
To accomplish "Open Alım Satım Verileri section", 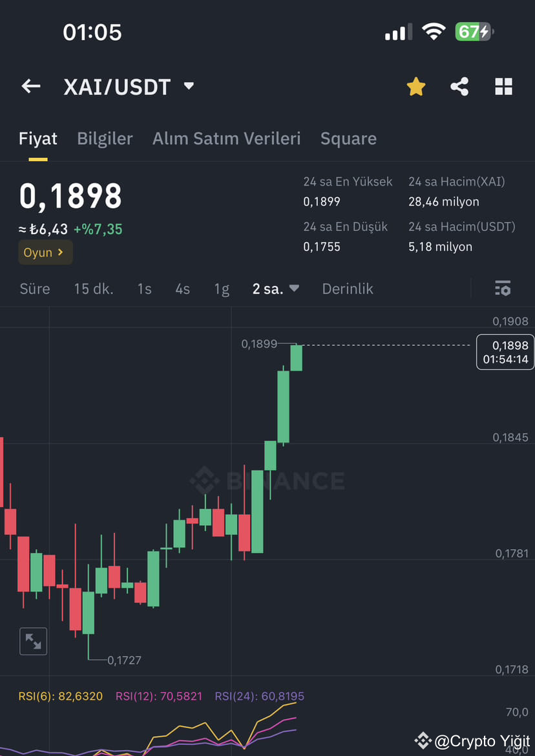I will 226,138.
